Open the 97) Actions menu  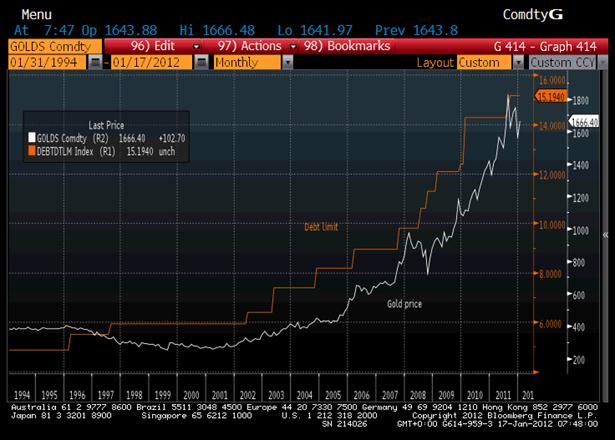pos(249,46)
